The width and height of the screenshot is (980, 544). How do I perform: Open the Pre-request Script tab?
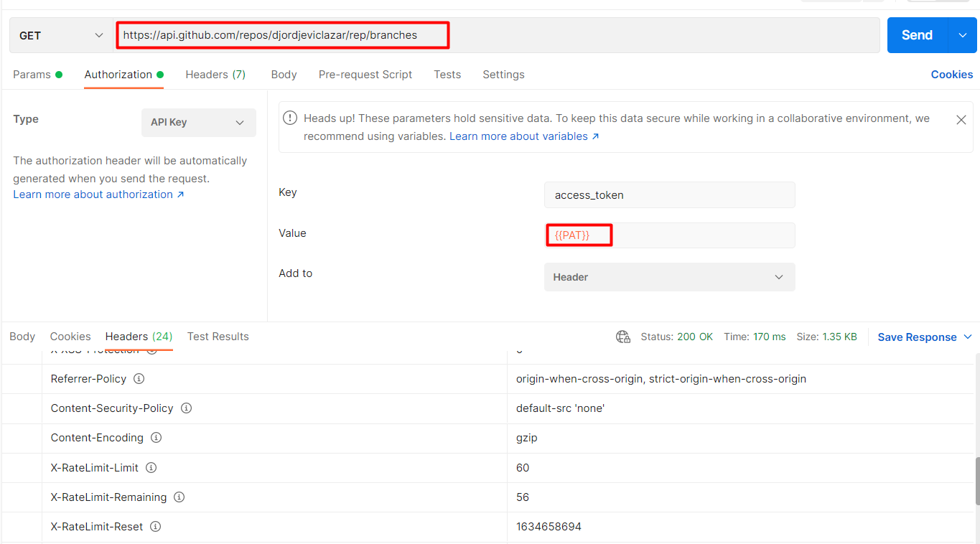point(365,75)
